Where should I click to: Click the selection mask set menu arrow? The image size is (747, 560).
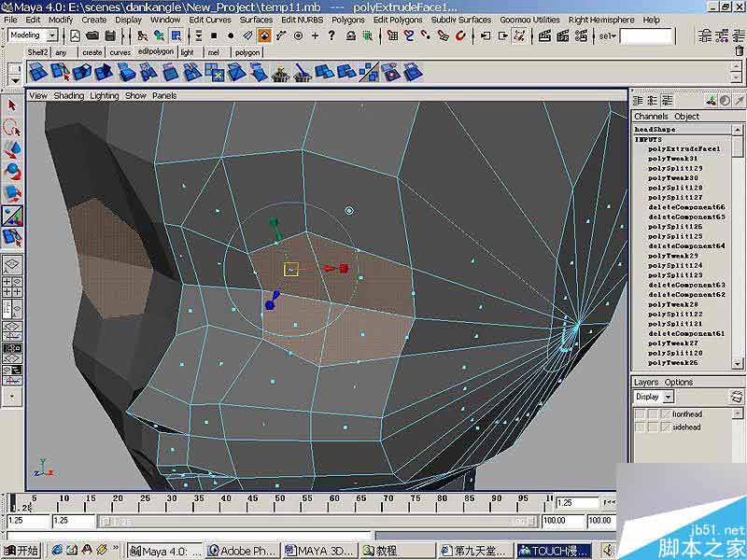199,35
